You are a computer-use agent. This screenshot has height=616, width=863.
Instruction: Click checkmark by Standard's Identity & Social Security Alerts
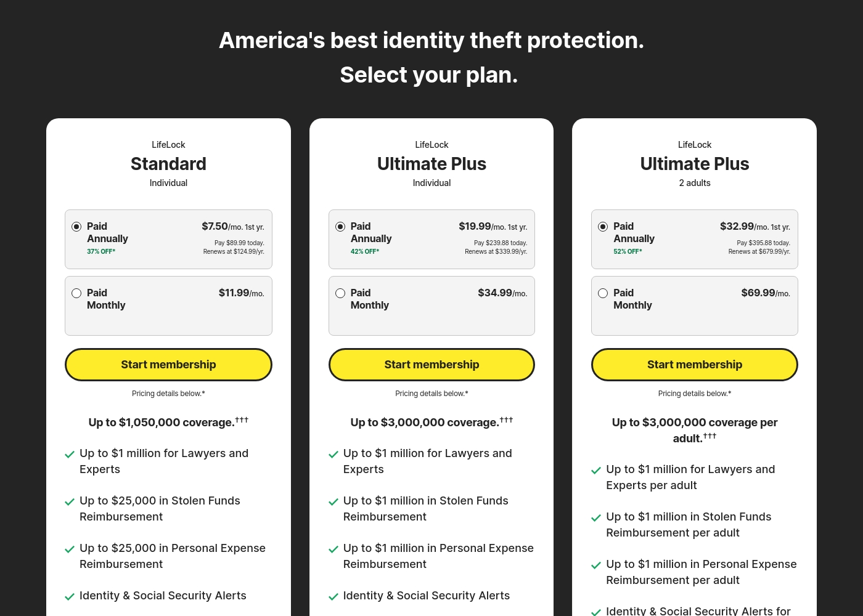tap(70, 597)
